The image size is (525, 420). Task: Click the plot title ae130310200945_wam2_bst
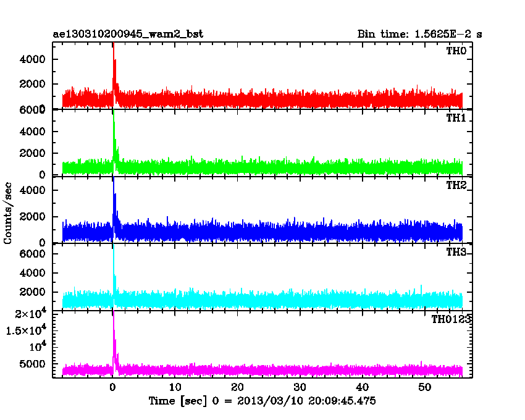[128, 34]
